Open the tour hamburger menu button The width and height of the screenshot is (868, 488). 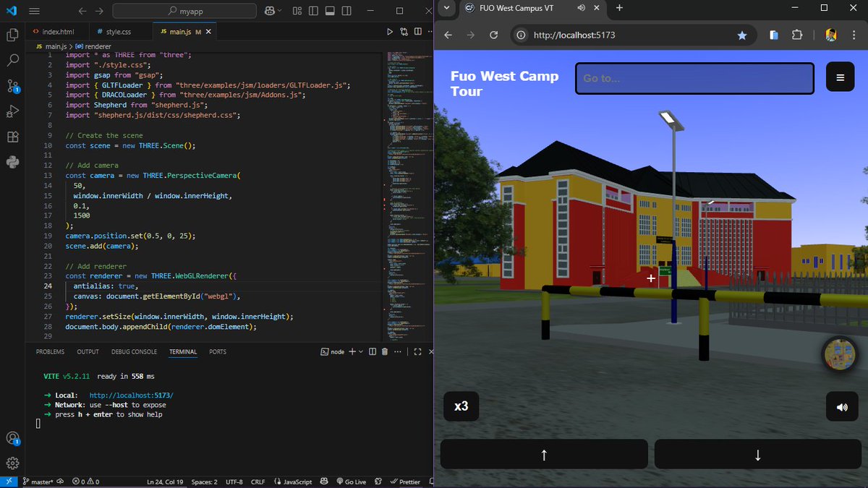click(x=840, y=78)
